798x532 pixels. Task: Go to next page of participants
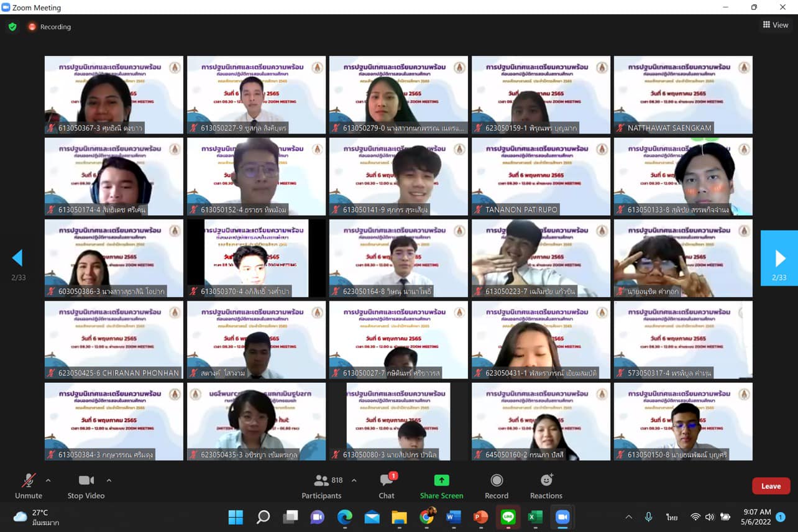[x=779, y=258]
